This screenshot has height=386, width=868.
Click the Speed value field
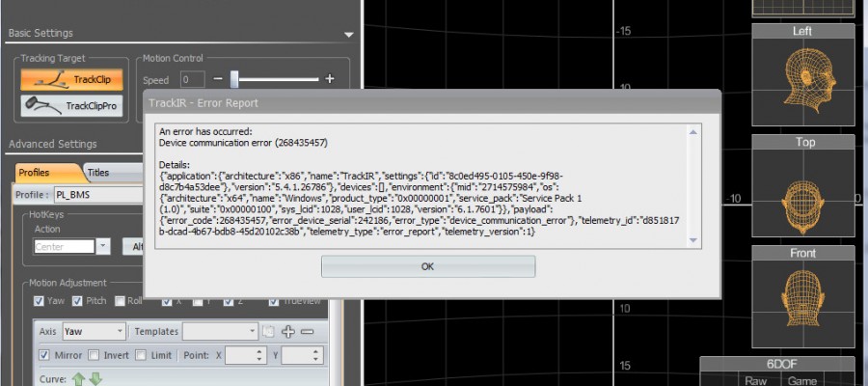click(x=193, y=80)
